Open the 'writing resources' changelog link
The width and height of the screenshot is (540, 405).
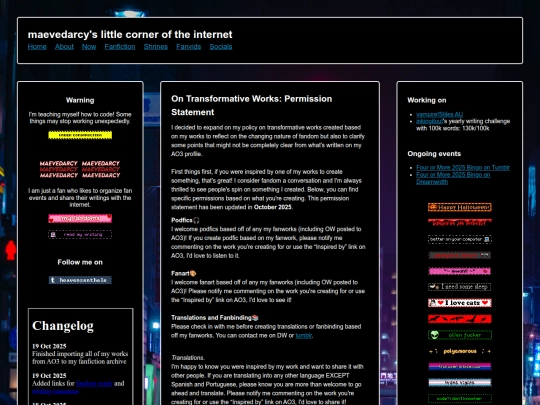(x=55, y=391)
